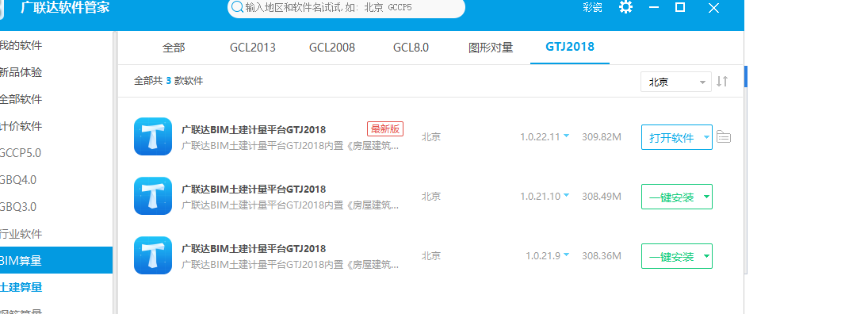Switch to the GCL2013 tab
The height and width of the screenshot is (314, 868).
pos(252,48)
